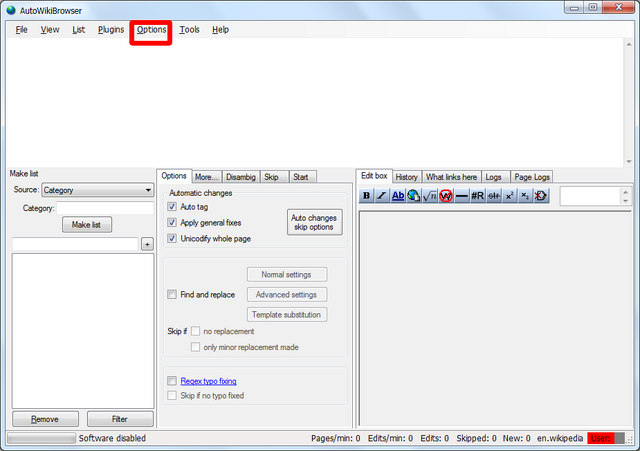Open the Plugins menu
The width and height of the screenshot is (640, 451).
[111, 30]
